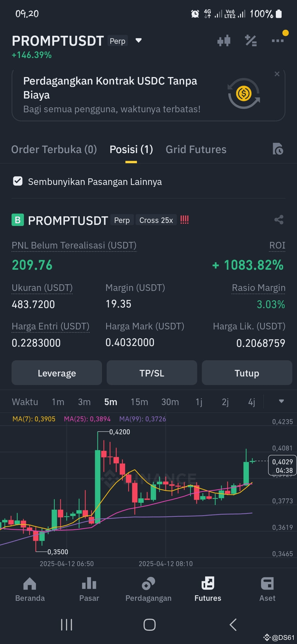Tap the Ukuran (USDT) label
This screenshot has width=297, height=644.
42,288
